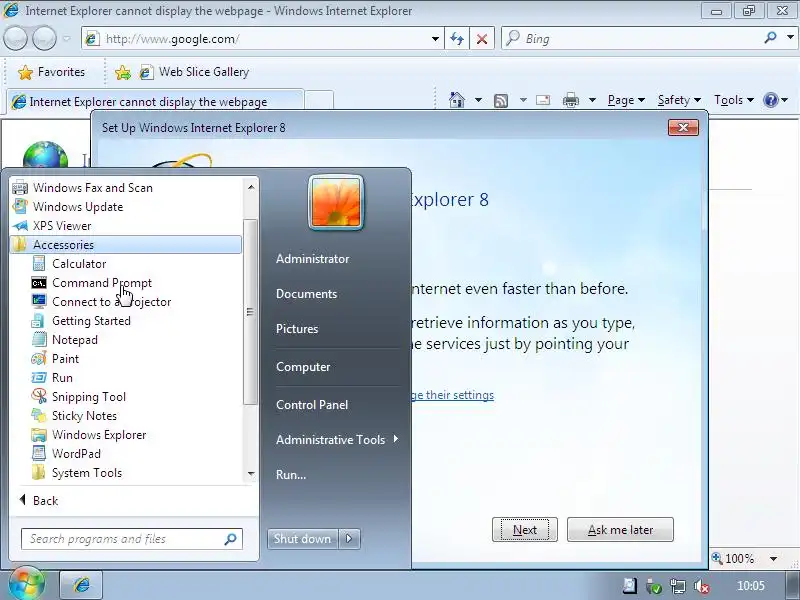The width and height of the screenshot is (800, 600).
Task: Click the Bing search box
Action: pyautogui.click(x=633, y=38)
